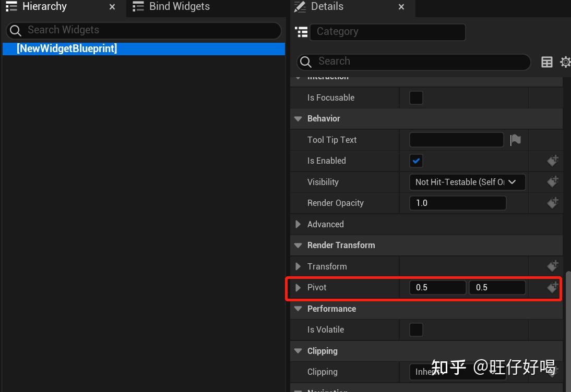Screen dimensions: 571x392
Task: Click the flag icon next to Tool Tip Text
Action: tap(515, 140)
